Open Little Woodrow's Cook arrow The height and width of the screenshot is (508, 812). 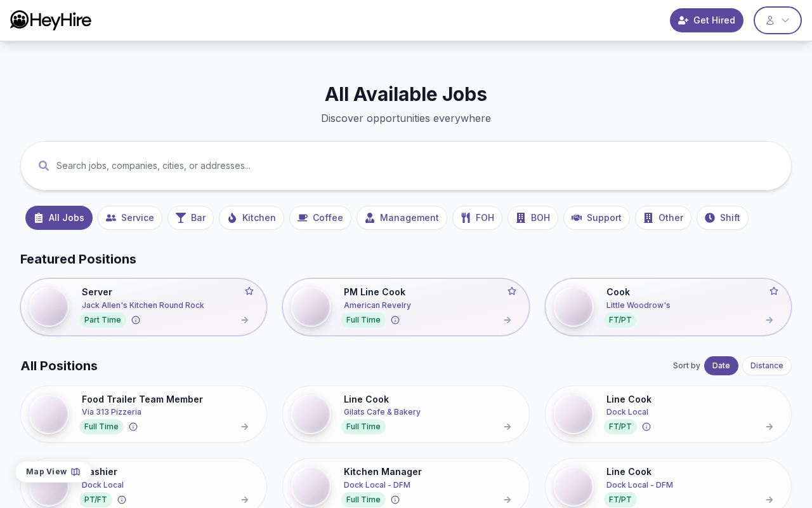(769, 320)
